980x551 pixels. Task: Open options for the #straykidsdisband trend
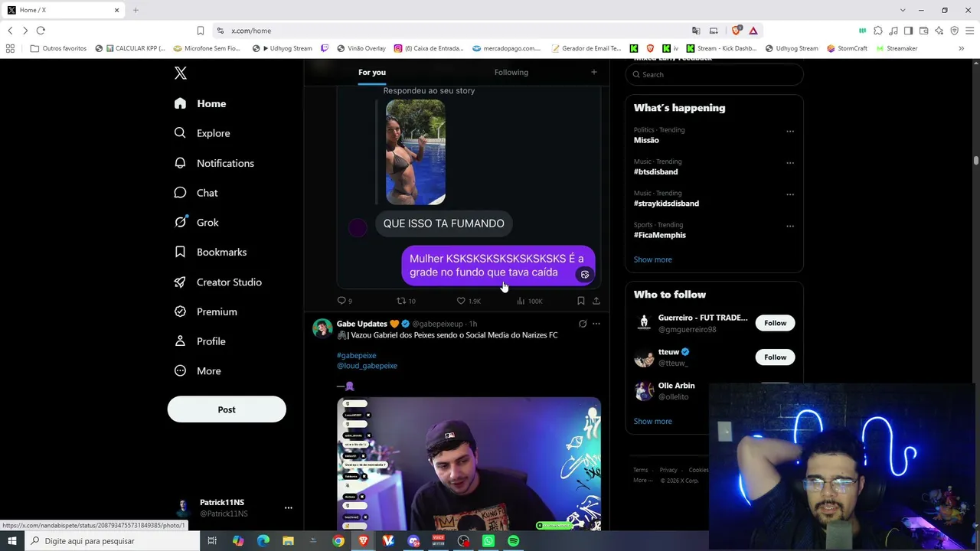coord(790,194)
